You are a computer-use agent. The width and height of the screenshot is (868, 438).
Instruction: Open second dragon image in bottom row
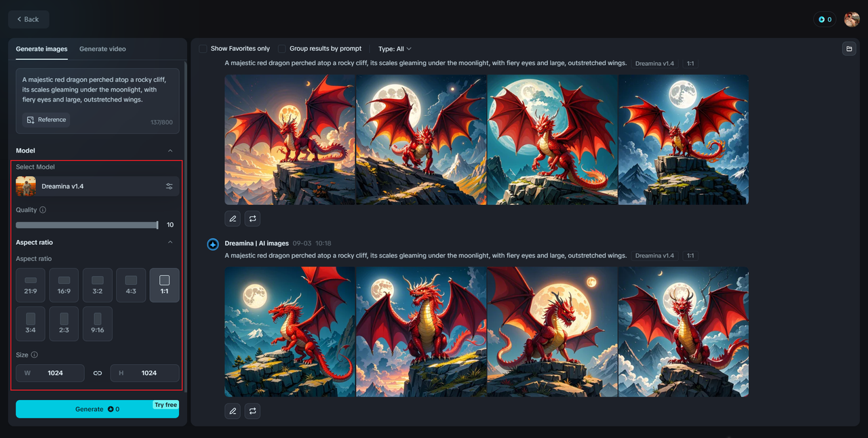pos(421,332)
